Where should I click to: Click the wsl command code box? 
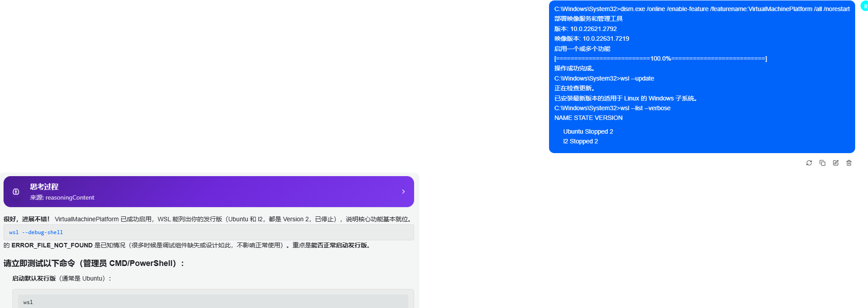(x=213, y=302)
